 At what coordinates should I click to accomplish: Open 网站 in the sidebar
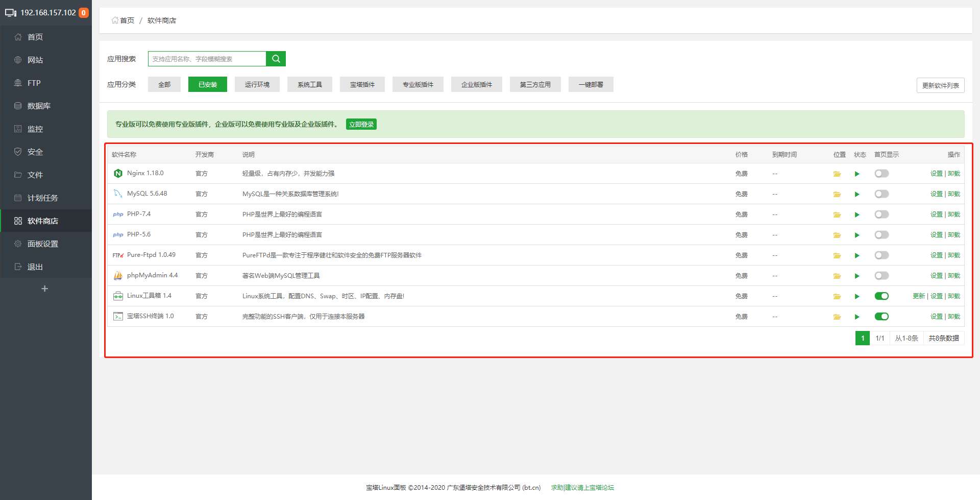click(x=46, y=60)
